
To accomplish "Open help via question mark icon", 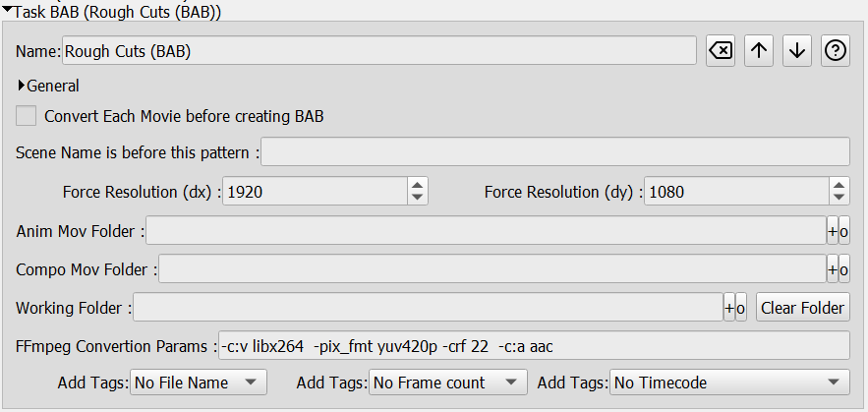I will pos(836,51).
